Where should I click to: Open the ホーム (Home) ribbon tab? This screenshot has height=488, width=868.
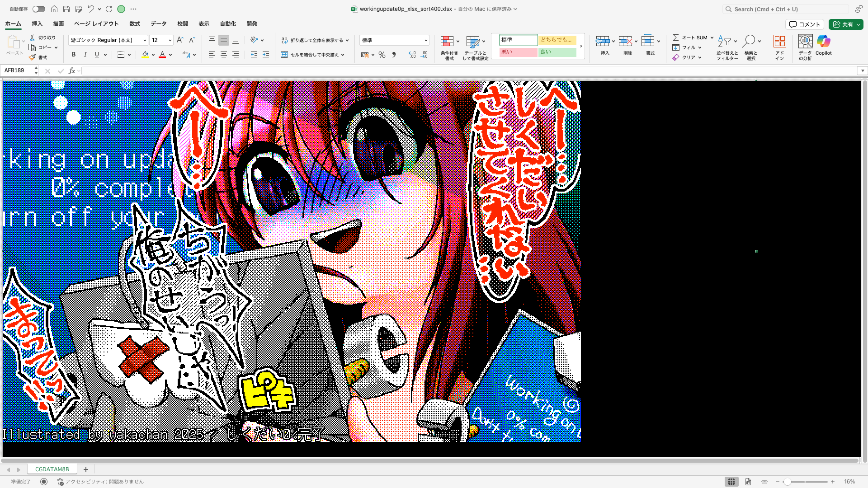[13, 24]
